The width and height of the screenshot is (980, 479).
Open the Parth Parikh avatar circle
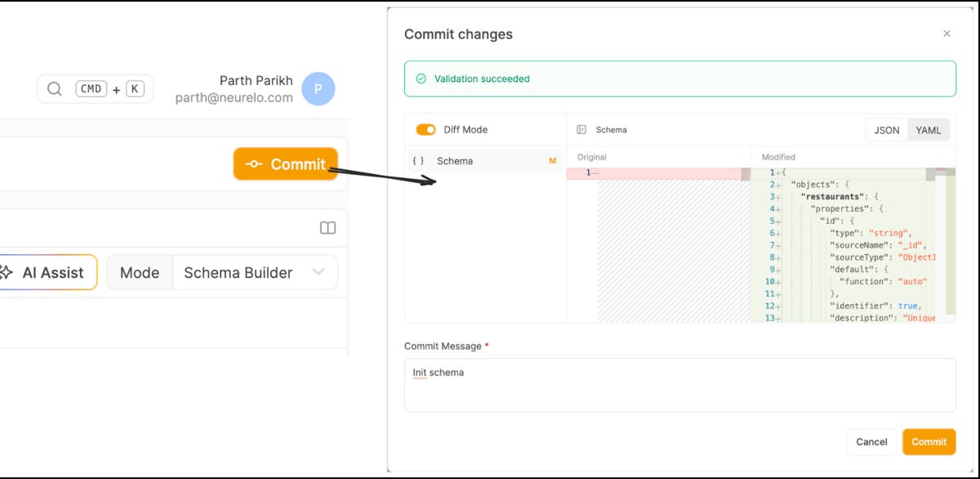[x=317, y=88]
